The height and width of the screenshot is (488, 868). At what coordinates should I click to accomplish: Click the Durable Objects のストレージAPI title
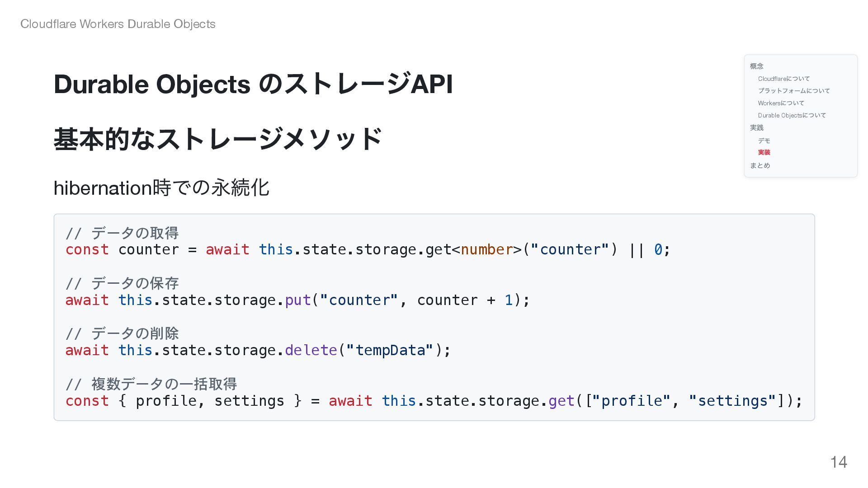pos(253,84)
